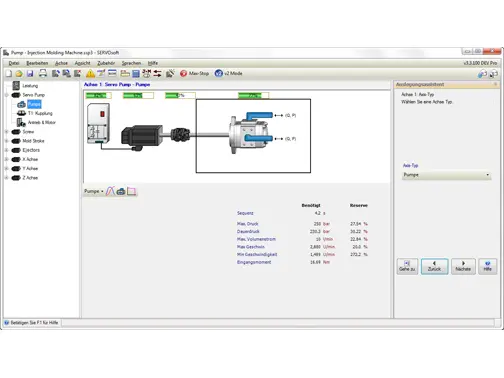The height and width of the screenshot is (378, 504).
Task: Click the rightmost icon on toolbar's right end
Action: click(493, 74)
